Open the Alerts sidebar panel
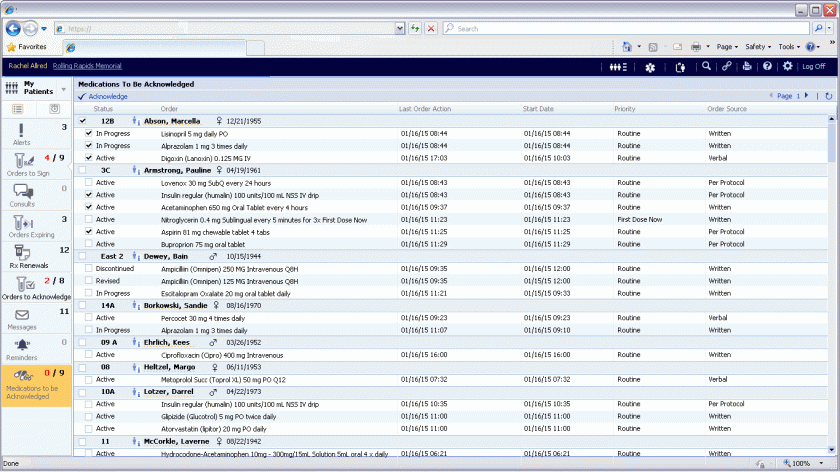 coord(36,134)
